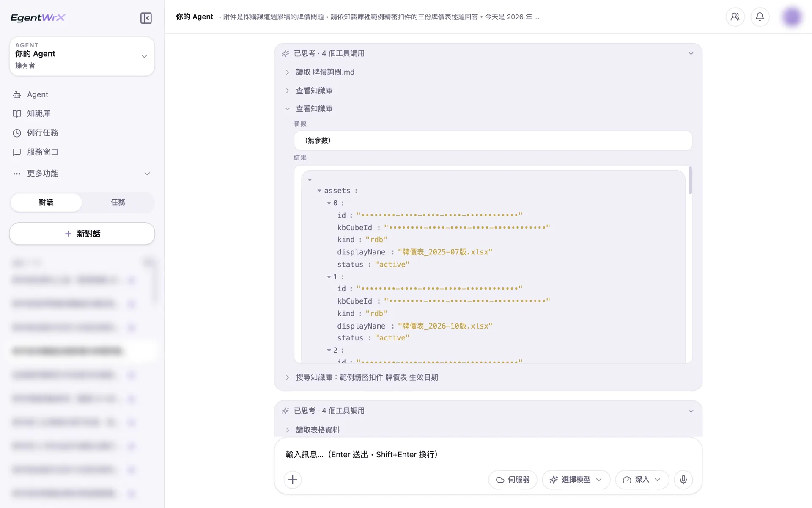Click the 例行任務 clock icon

17,133
